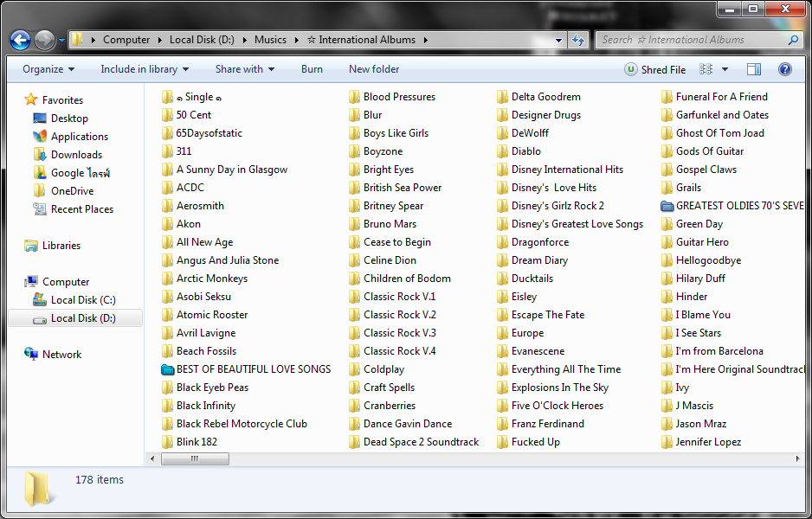Screen dimensions: 812x519
Task: Open the Google Drive favorite folder
Action: (72, 173)
